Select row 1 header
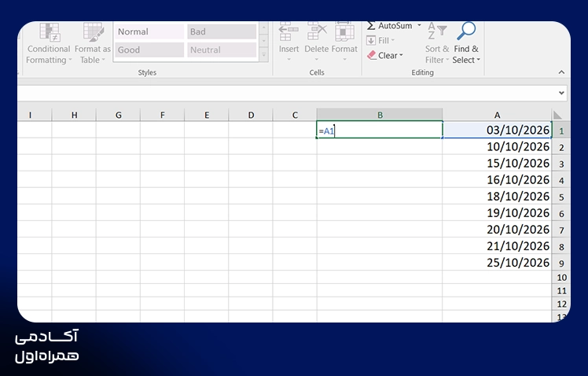The height and width of the screenshot is (376, 588). [x=561, y=131]
